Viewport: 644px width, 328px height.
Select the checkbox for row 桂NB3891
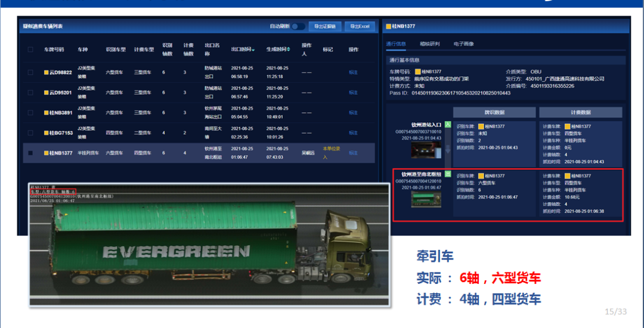(30, 113)
